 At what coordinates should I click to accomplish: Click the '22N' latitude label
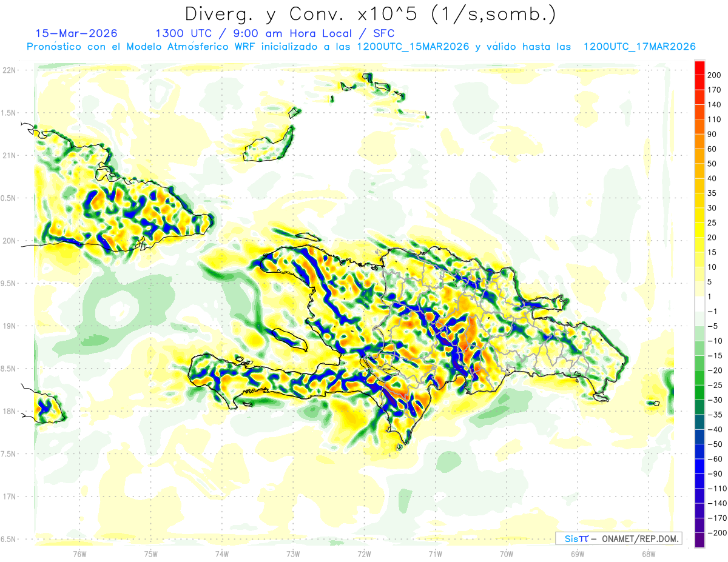(x=8, y=70)
